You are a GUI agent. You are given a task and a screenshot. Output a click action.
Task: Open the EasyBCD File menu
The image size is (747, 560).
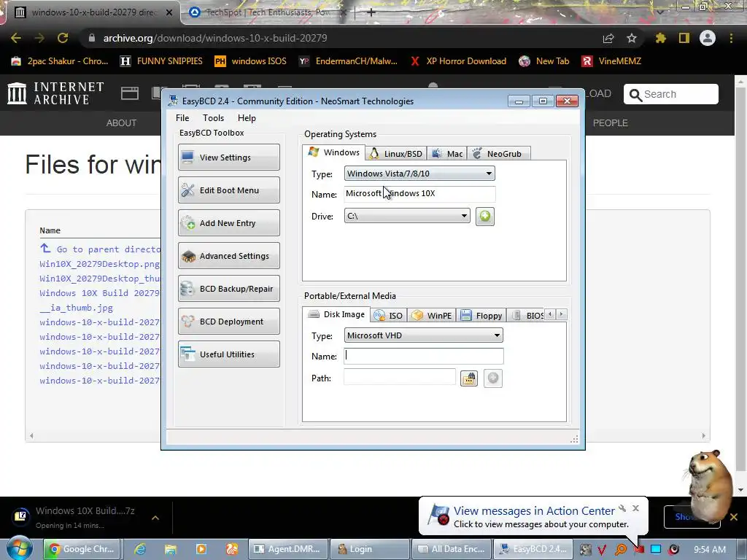pos(182,118)
